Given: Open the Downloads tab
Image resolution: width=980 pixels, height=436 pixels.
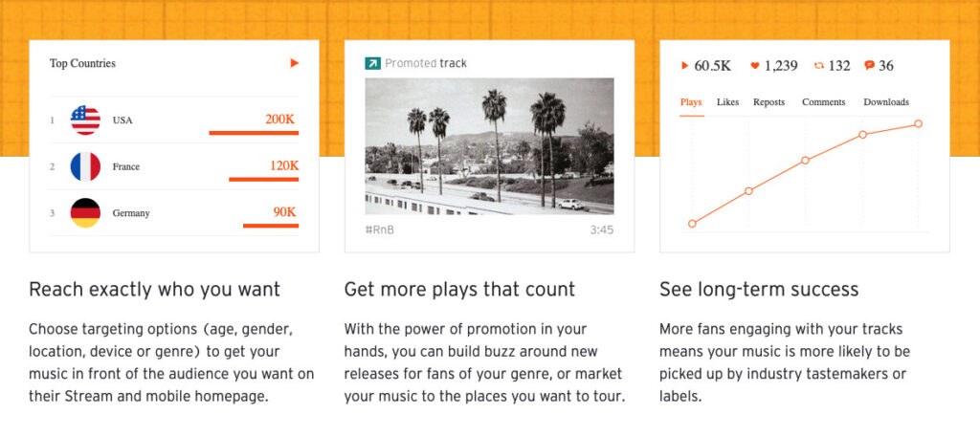Looking at the screenshot, I should (886, 102).
